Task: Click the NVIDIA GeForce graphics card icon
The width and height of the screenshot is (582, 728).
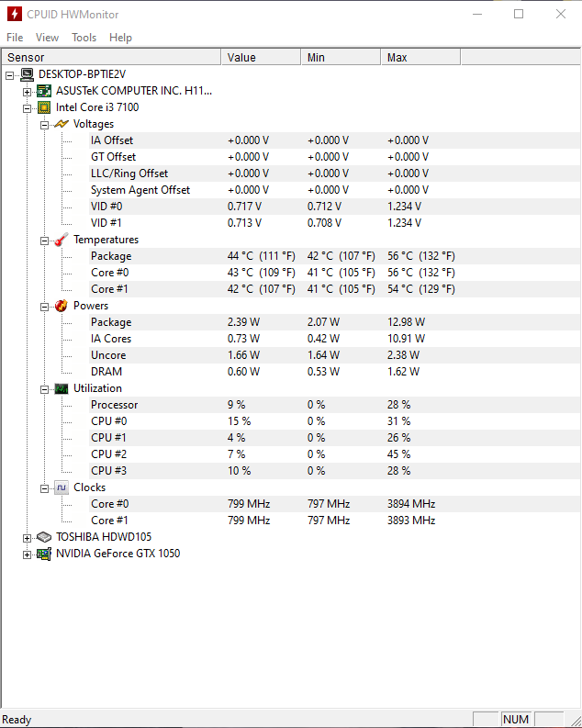Action: point(44,554)
